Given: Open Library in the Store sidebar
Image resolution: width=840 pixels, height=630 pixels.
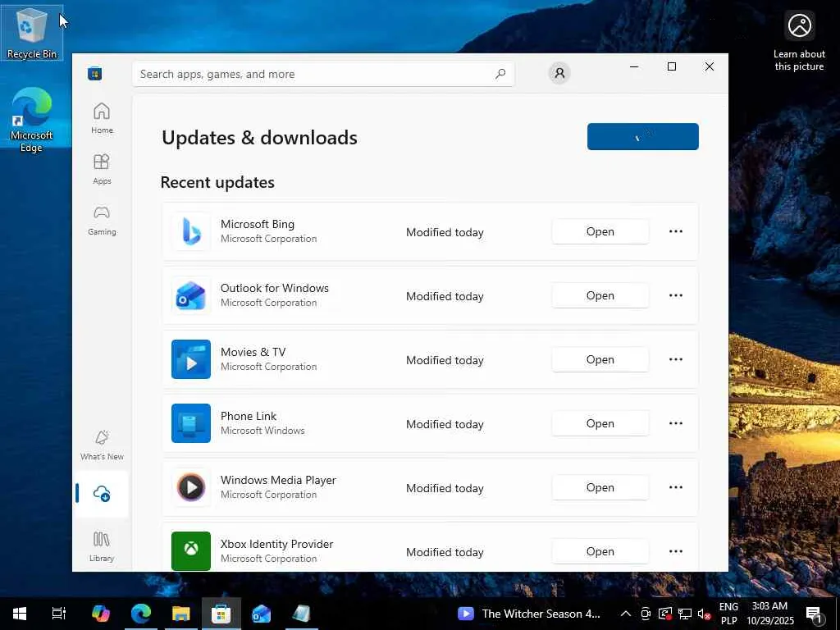Looking at the screenshot, I should pos(102,546).
